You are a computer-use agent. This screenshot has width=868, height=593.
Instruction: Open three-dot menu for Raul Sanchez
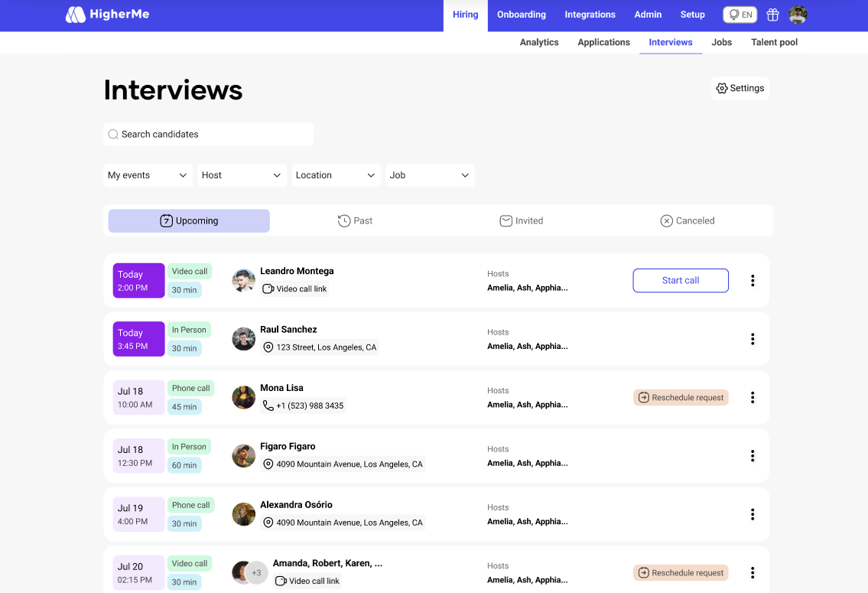point(753,339)
